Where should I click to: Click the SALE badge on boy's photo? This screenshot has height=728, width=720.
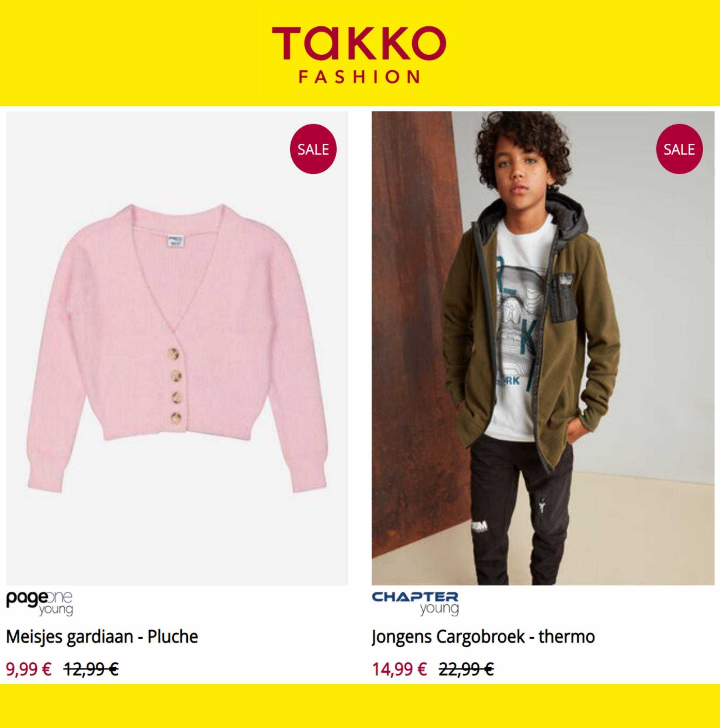(x=679, y=150)
